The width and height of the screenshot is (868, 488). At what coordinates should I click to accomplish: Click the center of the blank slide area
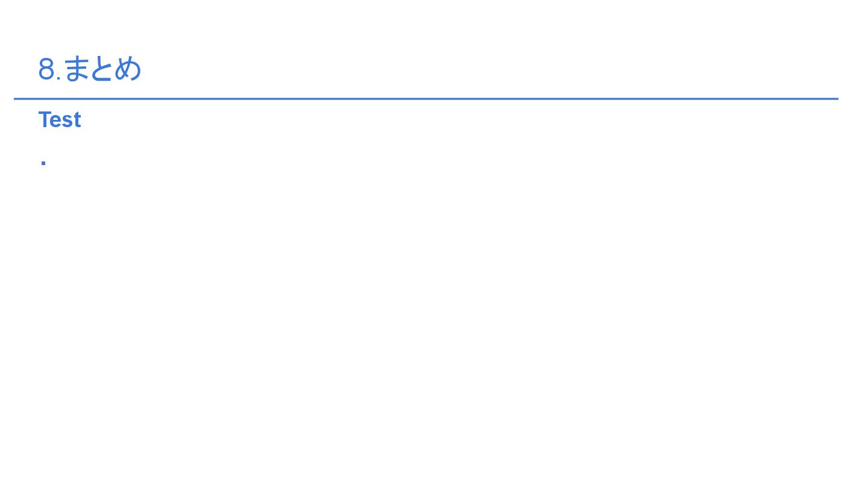pos(434,244)
